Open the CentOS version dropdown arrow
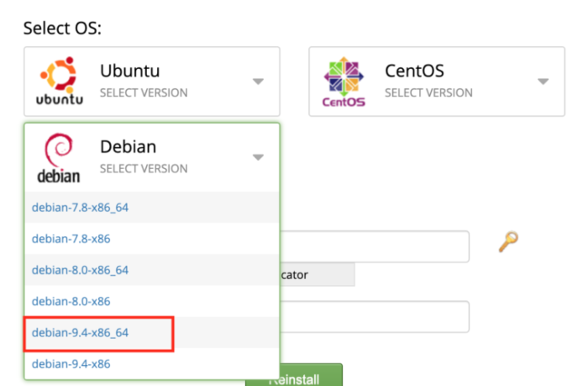588x386 pixels. click(543, 82)
